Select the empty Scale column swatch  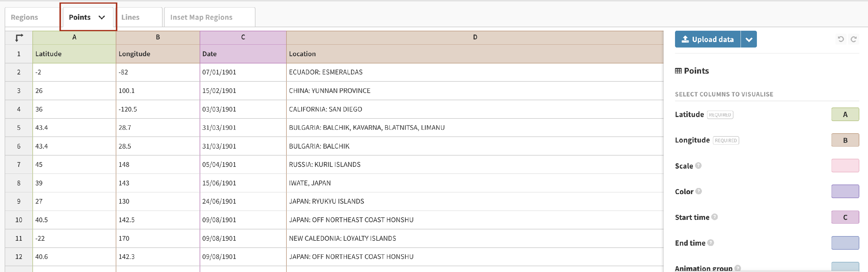[x=845, y=166]
